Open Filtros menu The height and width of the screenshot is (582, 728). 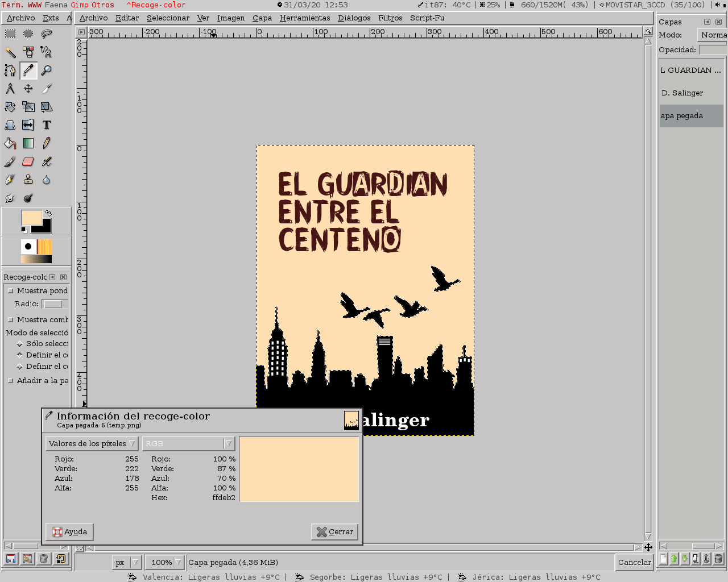coord(390,18)
